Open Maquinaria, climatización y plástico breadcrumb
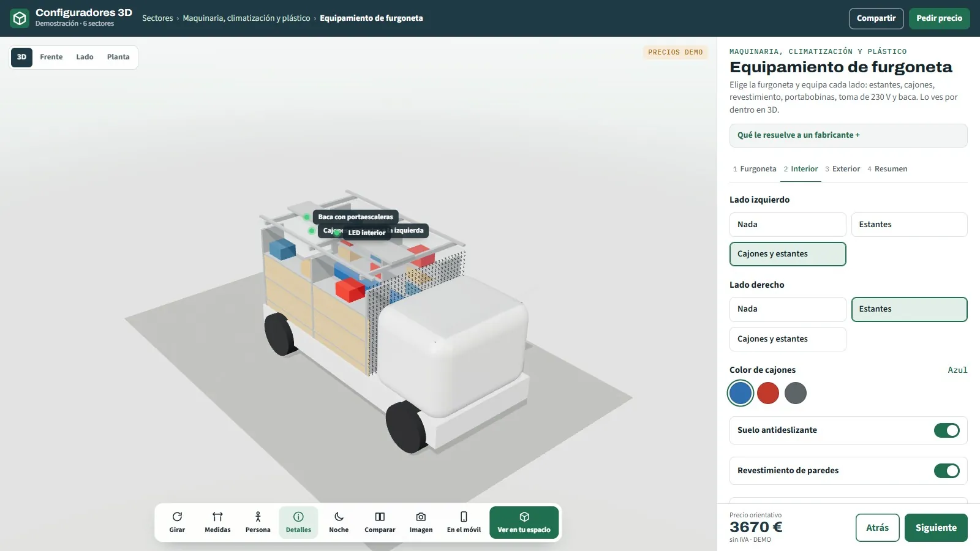980x551 pixels. click(246, 18)
